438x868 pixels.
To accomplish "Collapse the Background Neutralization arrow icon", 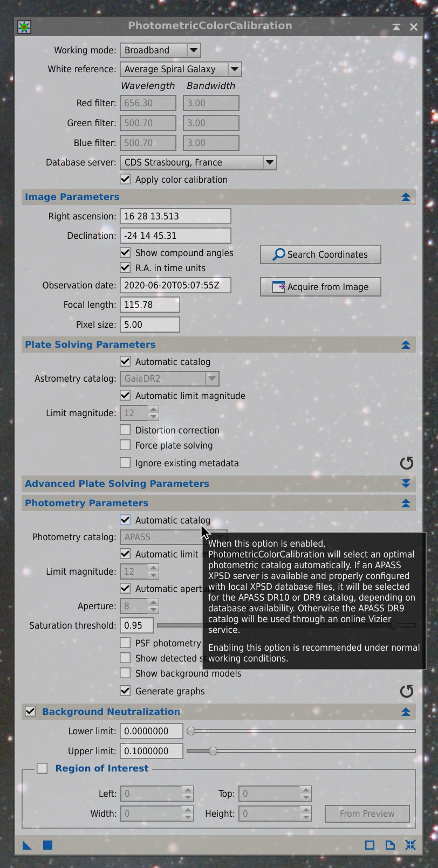I will click(406, 712).
